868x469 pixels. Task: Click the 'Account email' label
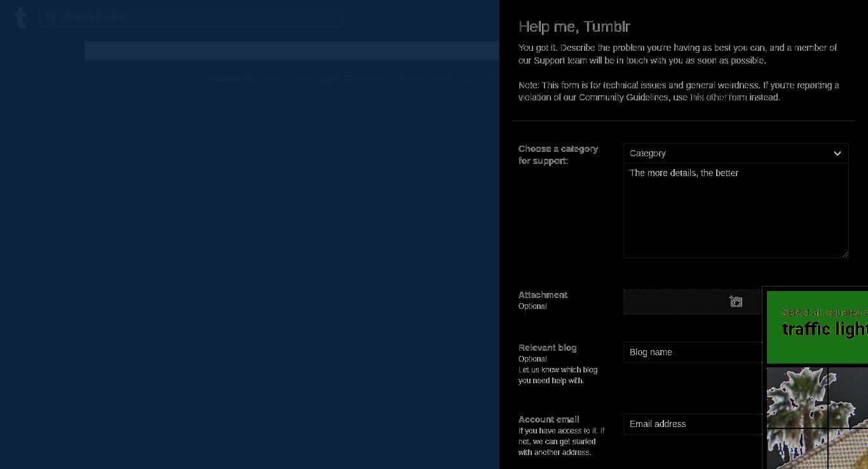(548, 419)
